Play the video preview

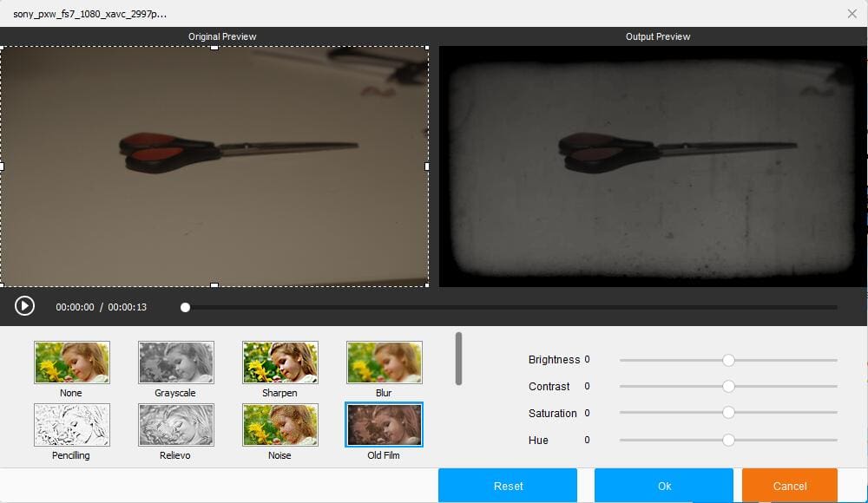coord(24,305)
